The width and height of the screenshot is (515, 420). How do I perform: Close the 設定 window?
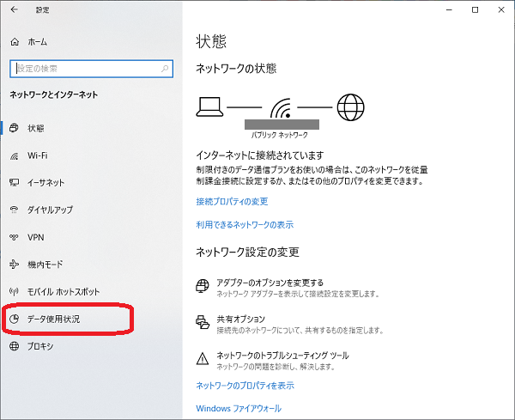pyautogui.click(x=501, y=9)
